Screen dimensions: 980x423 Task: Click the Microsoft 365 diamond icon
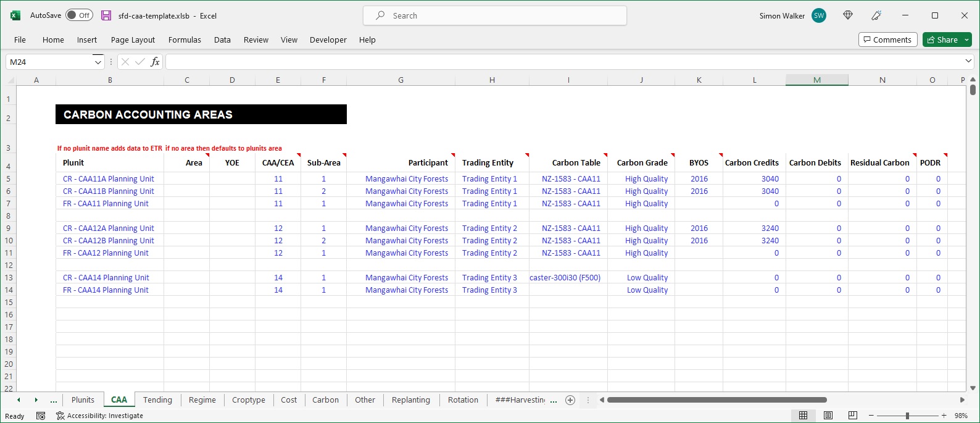click(848, 15)
